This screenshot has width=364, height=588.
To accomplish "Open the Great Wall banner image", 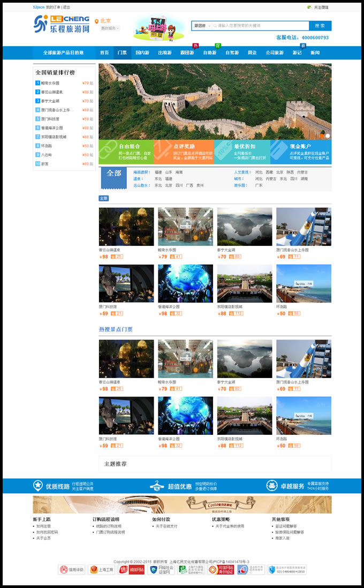I will 215,101.
